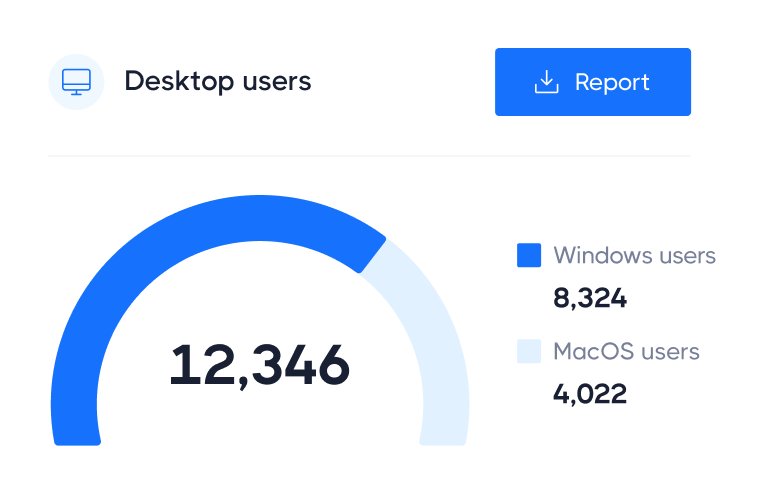The height and width of the screenshot is (494, 766).
Task: Click the MacOS users light swatch
Action: (529, 351)
